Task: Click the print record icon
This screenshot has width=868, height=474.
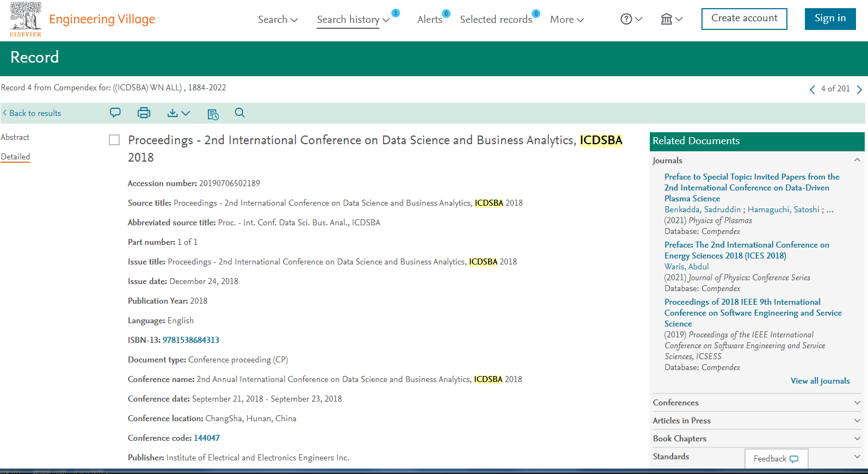Action: click(x=144, y=113)
